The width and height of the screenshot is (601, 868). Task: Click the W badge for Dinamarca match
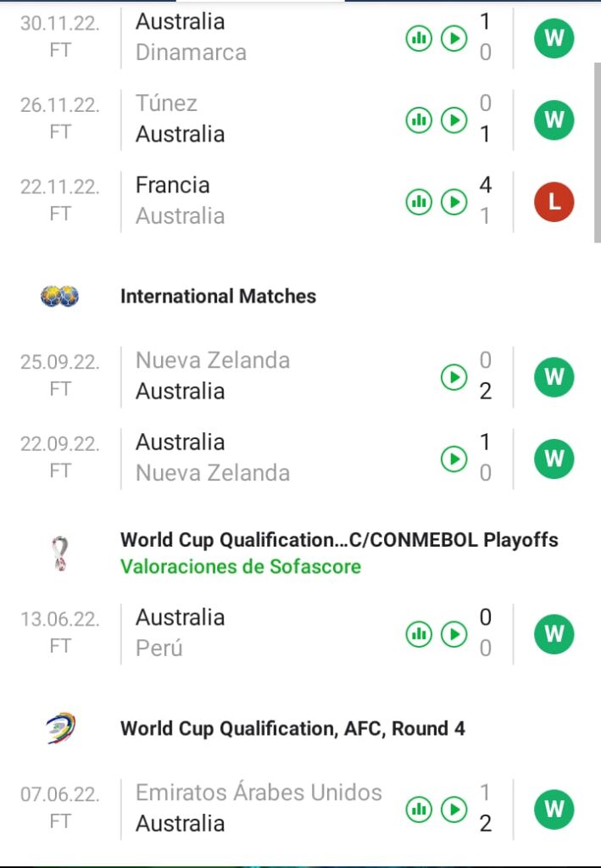554,38
